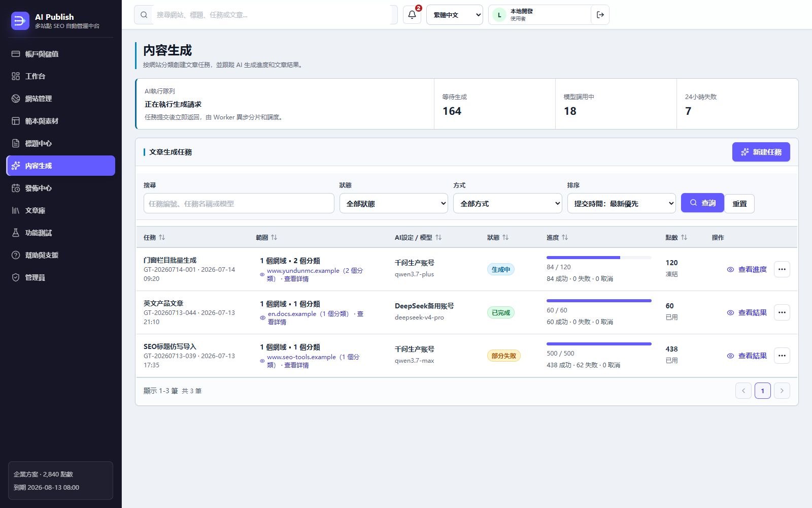
Task: Sort by AI設定 / 模型 column arrows icon
Action: coord(438,237)
